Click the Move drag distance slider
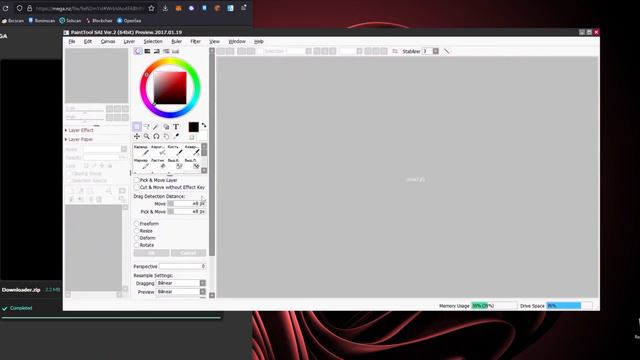 pyautogui.click(x=187, y=203)
